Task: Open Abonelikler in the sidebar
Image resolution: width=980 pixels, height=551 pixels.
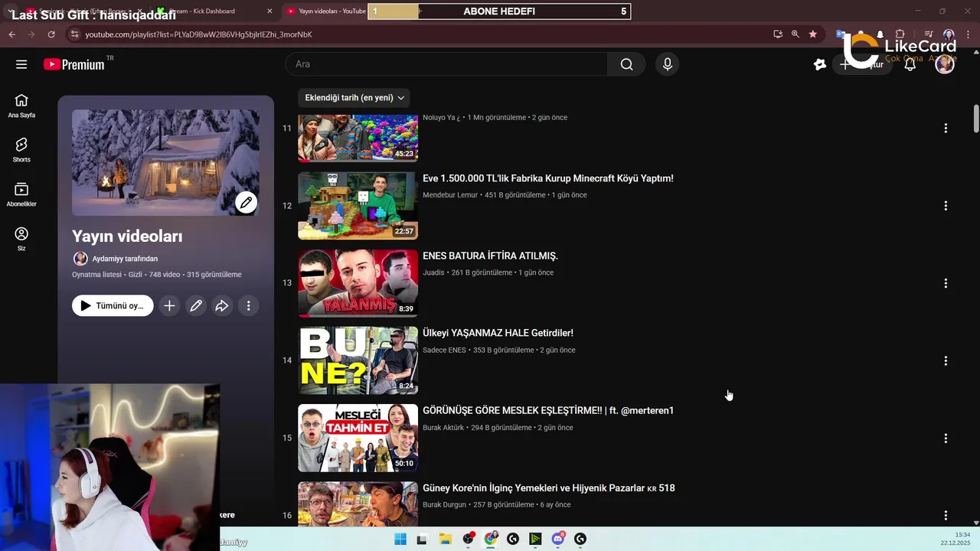Action: 21,194
